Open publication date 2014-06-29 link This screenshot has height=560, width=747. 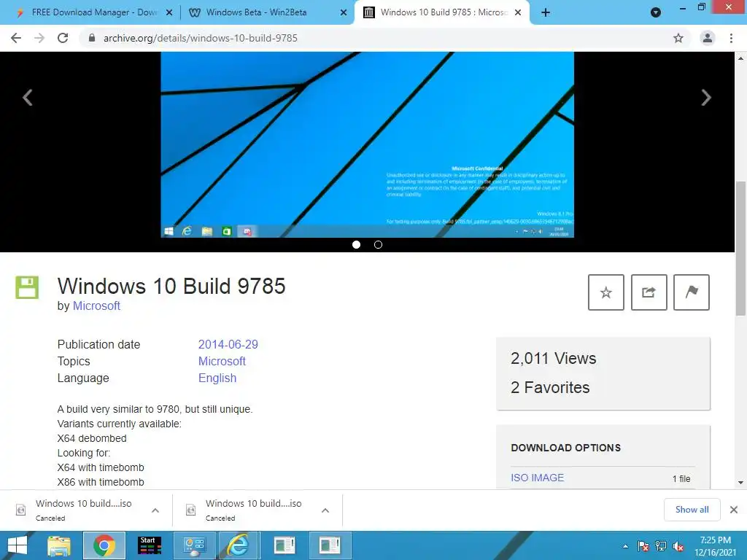pyautogui.click(x=228, y=344)
